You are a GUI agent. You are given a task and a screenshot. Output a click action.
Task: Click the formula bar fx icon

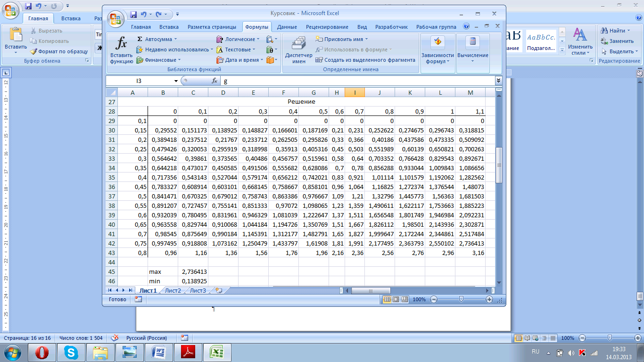(215, 81)
